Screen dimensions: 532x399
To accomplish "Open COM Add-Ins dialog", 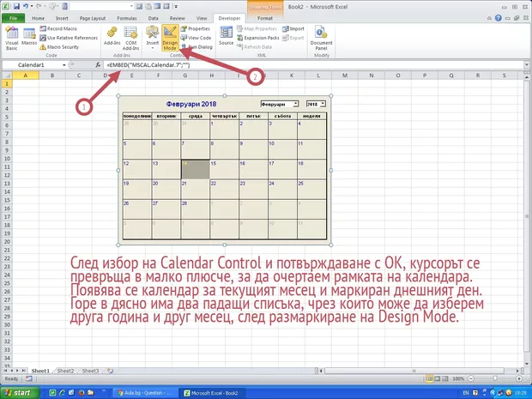I will (x=131, y=38).
